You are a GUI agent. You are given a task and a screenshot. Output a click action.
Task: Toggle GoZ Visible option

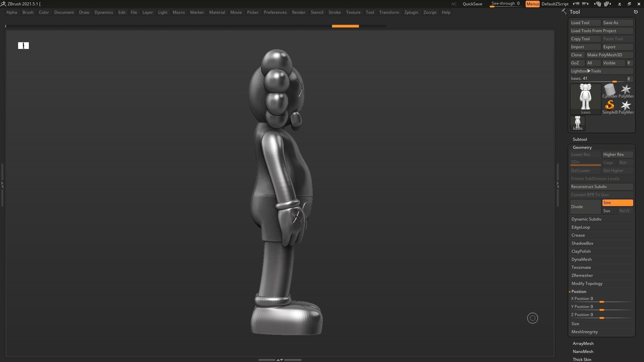[x=613, y=63]
